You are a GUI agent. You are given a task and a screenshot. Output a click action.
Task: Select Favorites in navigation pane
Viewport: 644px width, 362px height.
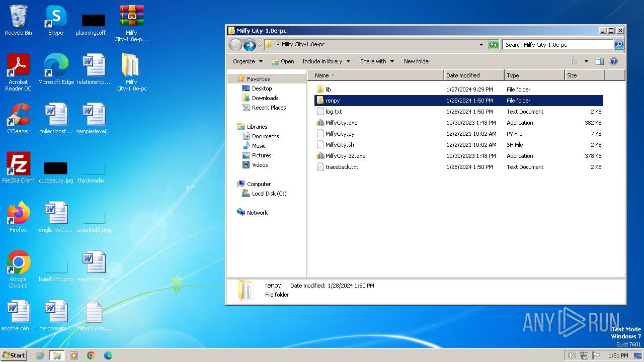(258, 79)
